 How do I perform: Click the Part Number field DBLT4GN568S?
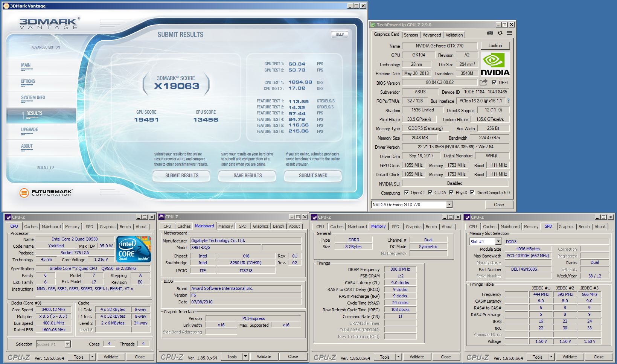click(x=528, y=269)
